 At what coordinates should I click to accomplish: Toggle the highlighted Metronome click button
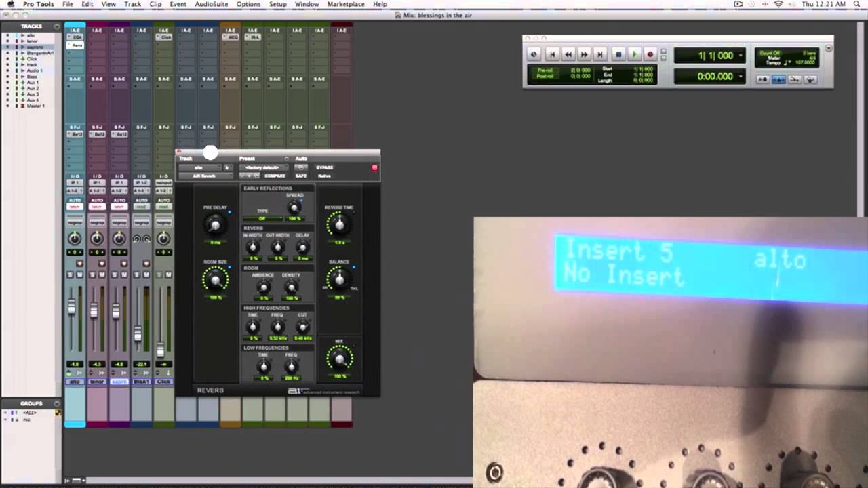[778, 79]
